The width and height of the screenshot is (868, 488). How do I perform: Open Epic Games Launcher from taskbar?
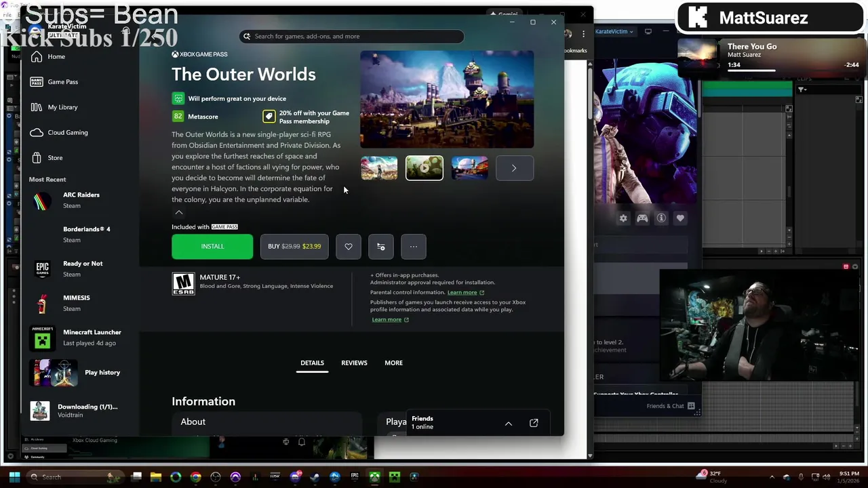pos(355,477)
